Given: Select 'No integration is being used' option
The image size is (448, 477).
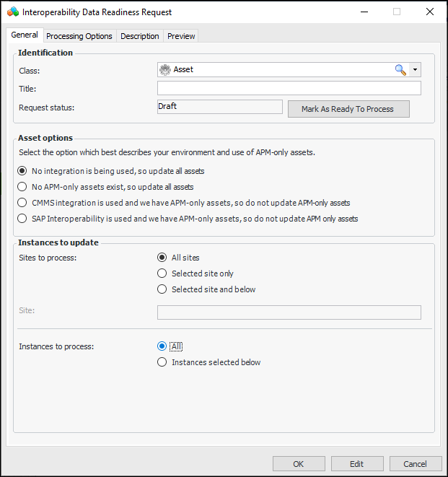Looking at the screenshot, I should coord(22,171).
